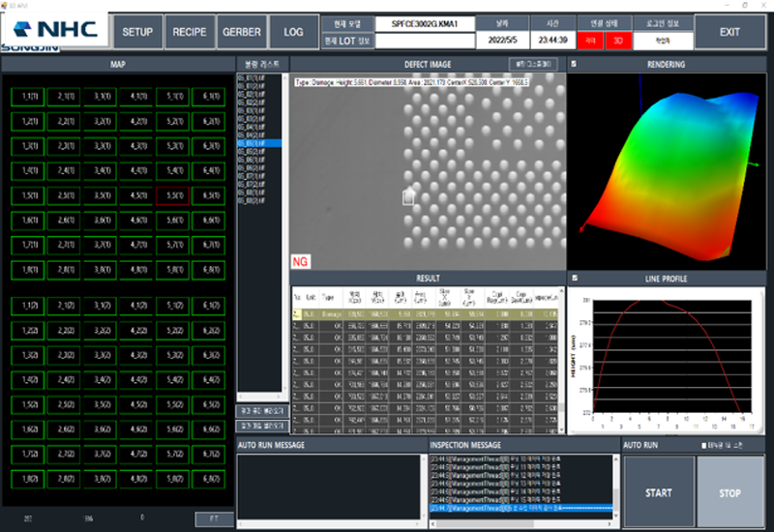
Task: Select map cell 3,4(1)
Action: point(103,170)
